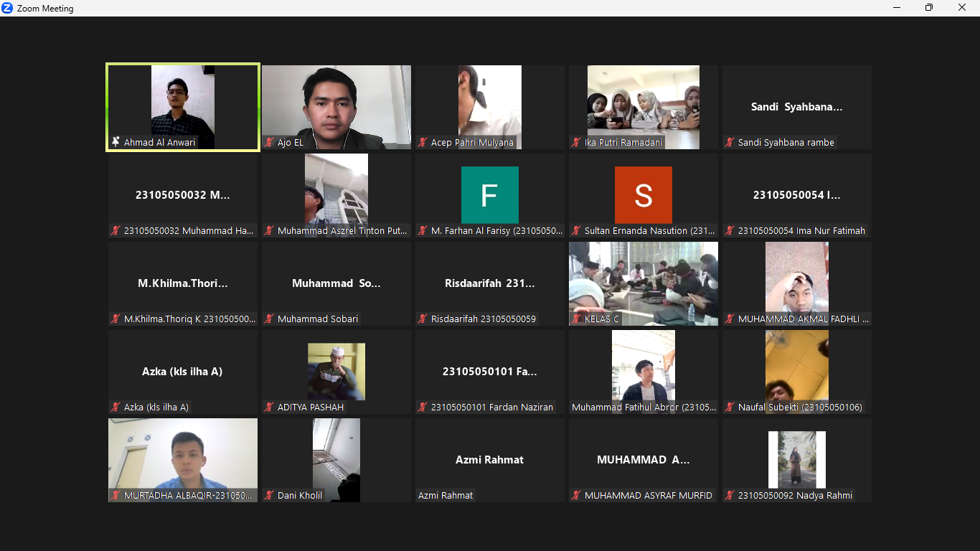Click the Zoom logo in the title bar
Viewport: 980px width, 551px height.
[8, 8]
